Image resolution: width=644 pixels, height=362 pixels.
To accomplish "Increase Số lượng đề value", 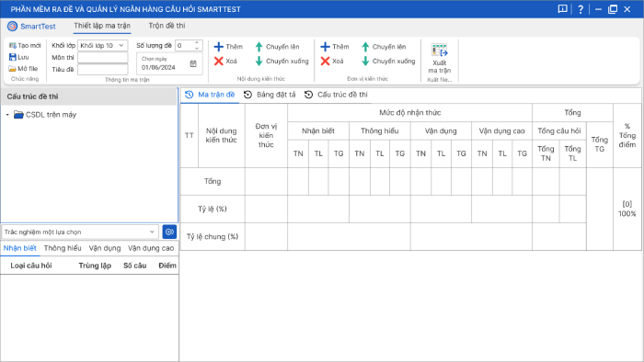I will point(197,42).
